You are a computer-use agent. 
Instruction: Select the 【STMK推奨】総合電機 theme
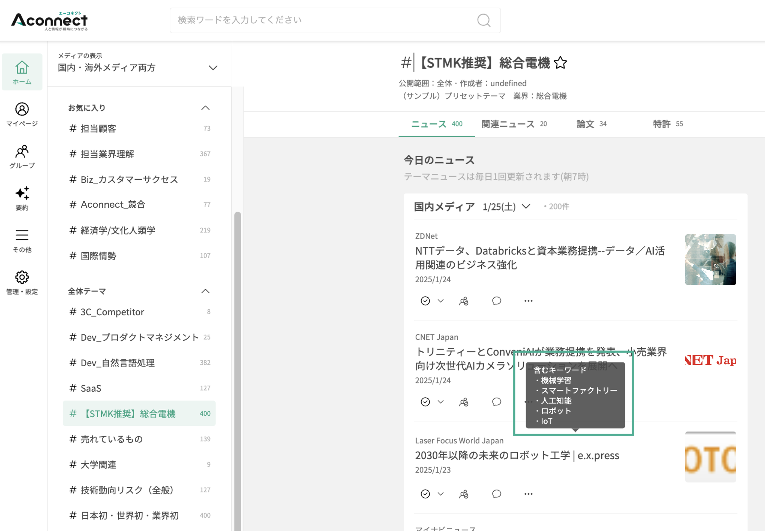[x=139, y=414]
